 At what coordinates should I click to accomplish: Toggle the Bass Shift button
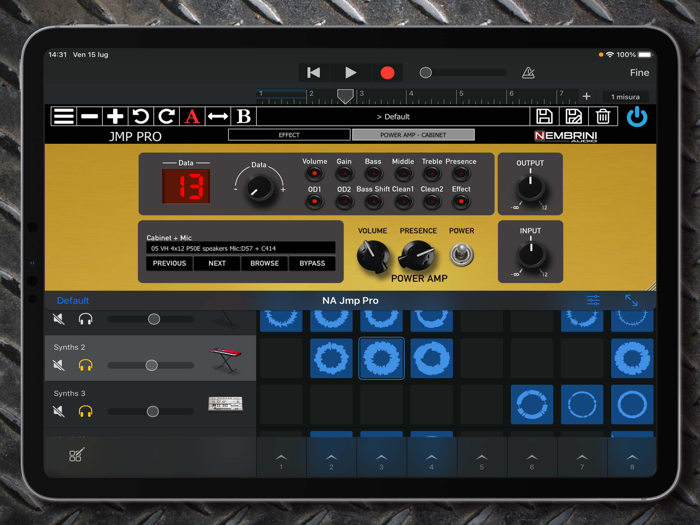[373, 201]
